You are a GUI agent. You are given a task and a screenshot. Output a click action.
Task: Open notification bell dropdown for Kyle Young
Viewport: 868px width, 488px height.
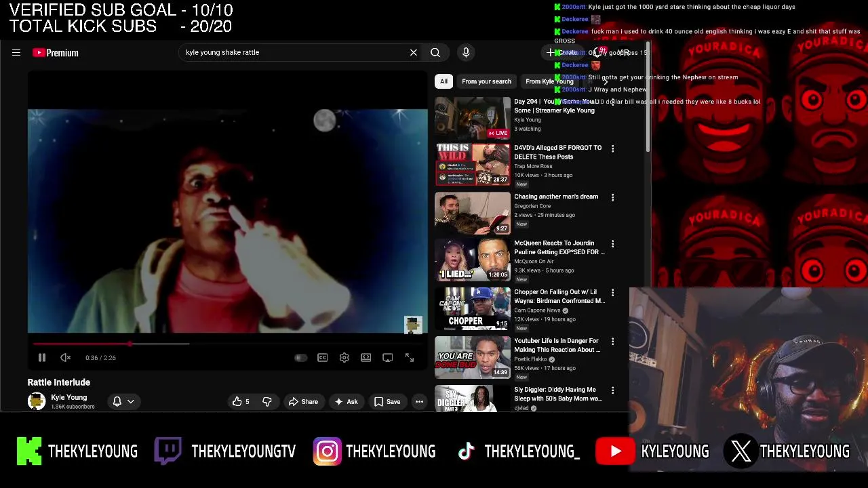(123, 402)
